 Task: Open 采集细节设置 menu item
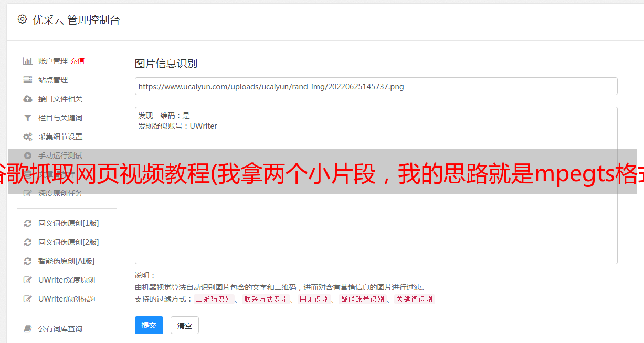[60, 137]
